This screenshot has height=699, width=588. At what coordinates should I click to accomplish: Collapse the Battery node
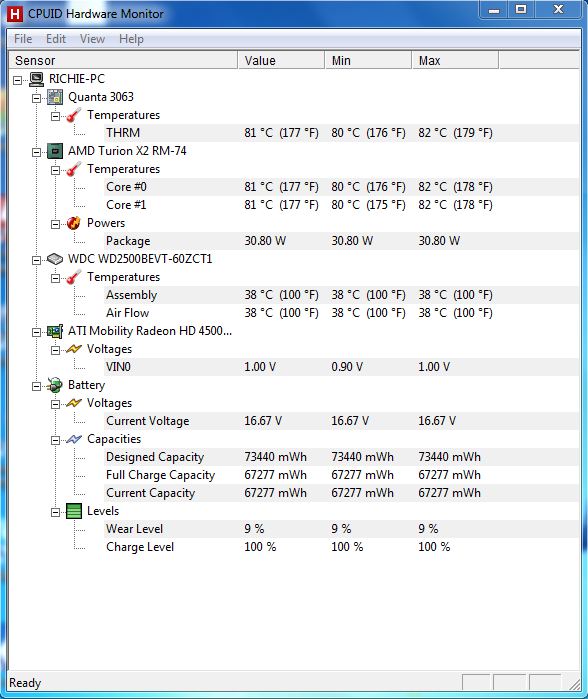[x=37, y=386]
